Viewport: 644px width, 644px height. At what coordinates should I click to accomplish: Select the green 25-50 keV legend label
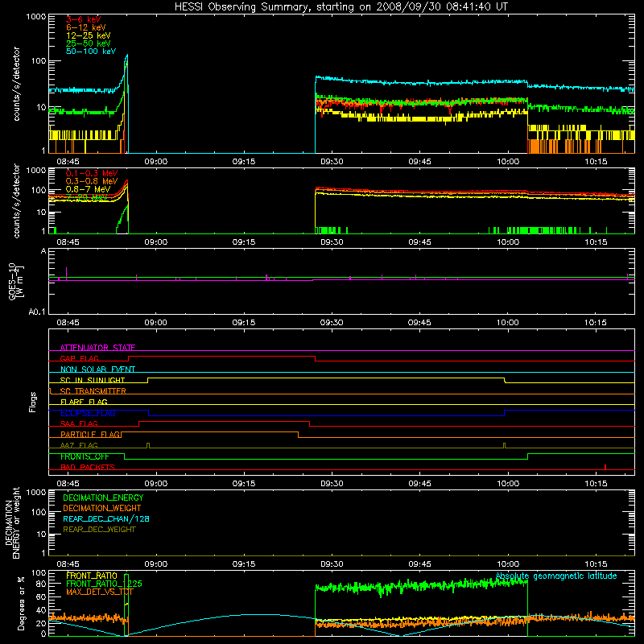pyautogui.click(x=89, y=43)
